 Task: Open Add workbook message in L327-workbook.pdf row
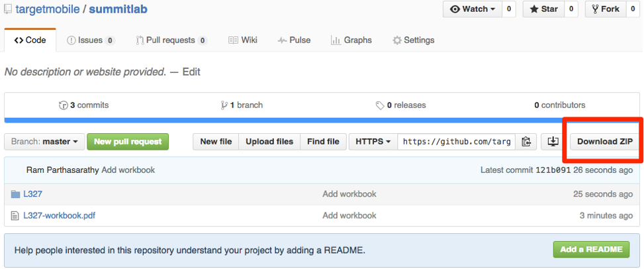point(349,215)
